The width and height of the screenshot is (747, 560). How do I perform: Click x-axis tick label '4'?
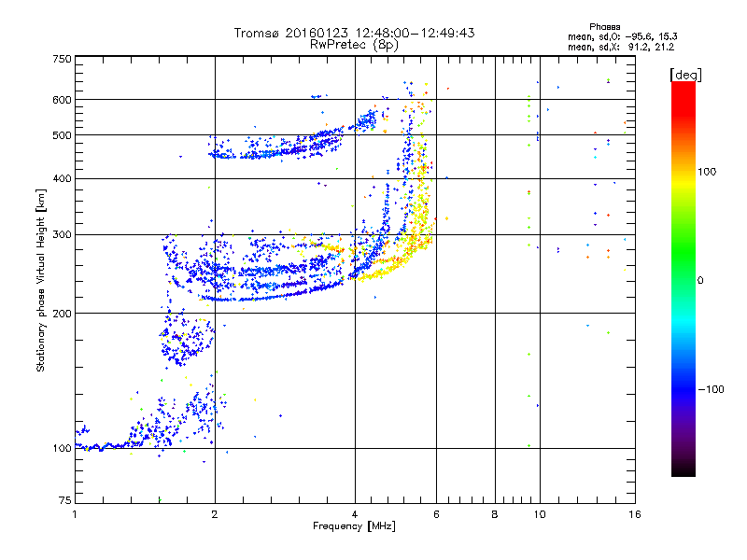(355, 514)
